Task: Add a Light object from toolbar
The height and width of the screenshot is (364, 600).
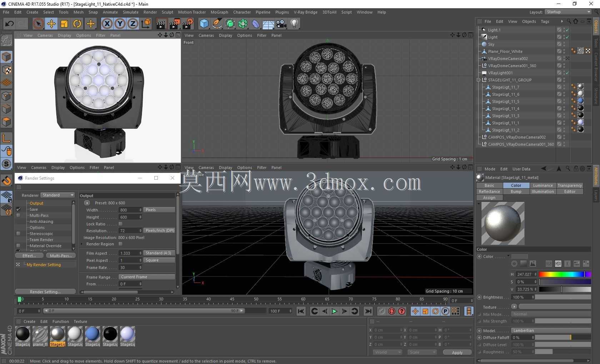Action: tap(294, 24)
